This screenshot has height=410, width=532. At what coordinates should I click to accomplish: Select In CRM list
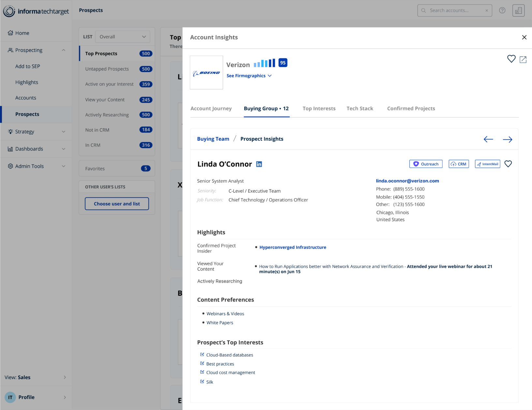pyautogui.click(x=117, y=145)
